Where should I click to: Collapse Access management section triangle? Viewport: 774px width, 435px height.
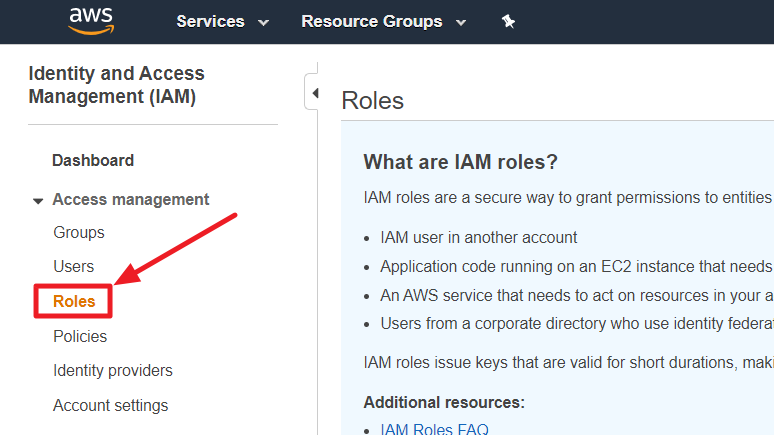[38, 201]
